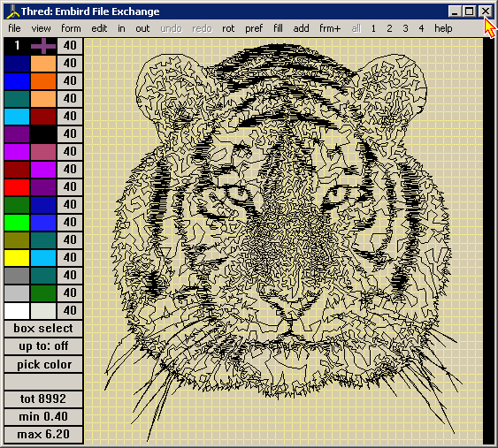Click the max 6.20 stitch length box
Screen dimensions: 498x448
click(43, 435)
